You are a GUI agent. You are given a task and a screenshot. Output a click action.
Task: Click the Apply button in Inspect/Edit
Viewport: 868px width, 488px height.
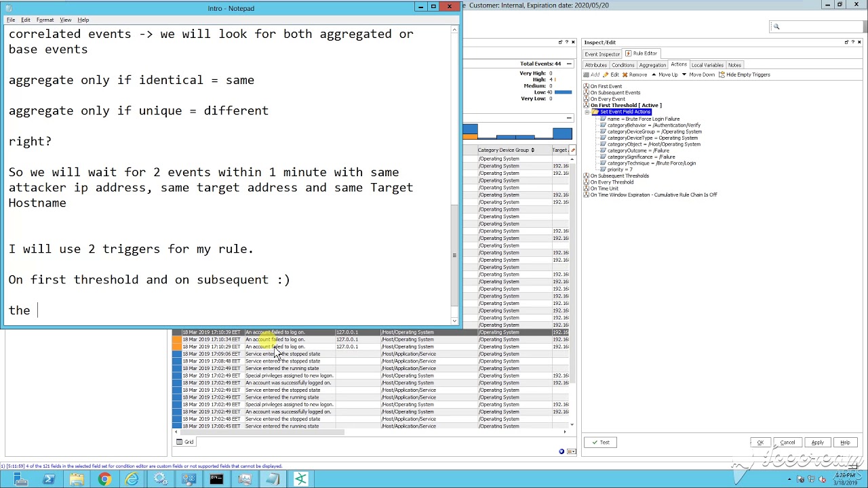coord(817,443)
